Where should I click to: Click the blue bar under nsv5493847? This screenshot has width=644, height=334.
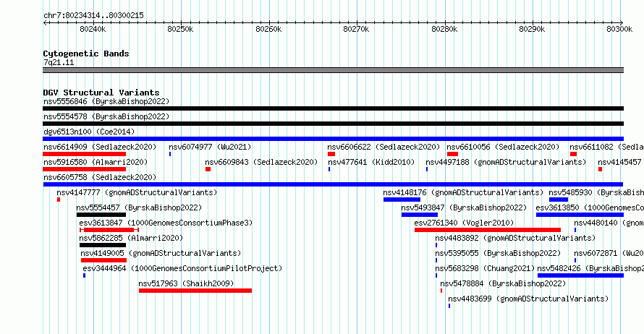tap(420, 215)
